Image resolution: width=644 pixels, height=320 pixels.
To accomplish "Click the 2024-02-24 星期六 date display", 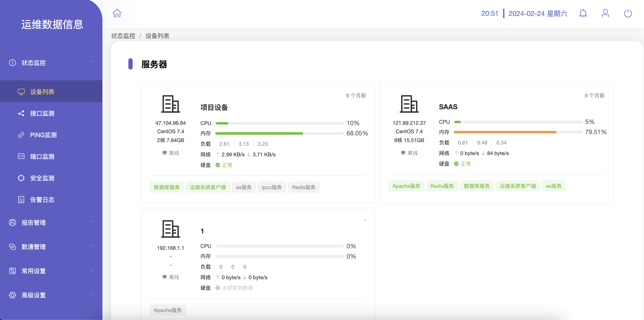I will coord(538,13).
